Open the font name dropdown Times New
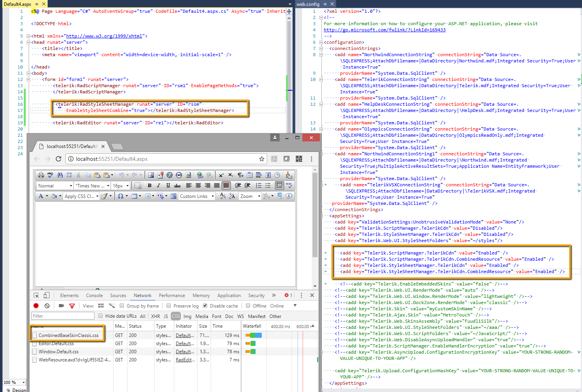Image resolution: width=582 pixels, height=392 pixels. pyautogui.click(x=92, y=186)
